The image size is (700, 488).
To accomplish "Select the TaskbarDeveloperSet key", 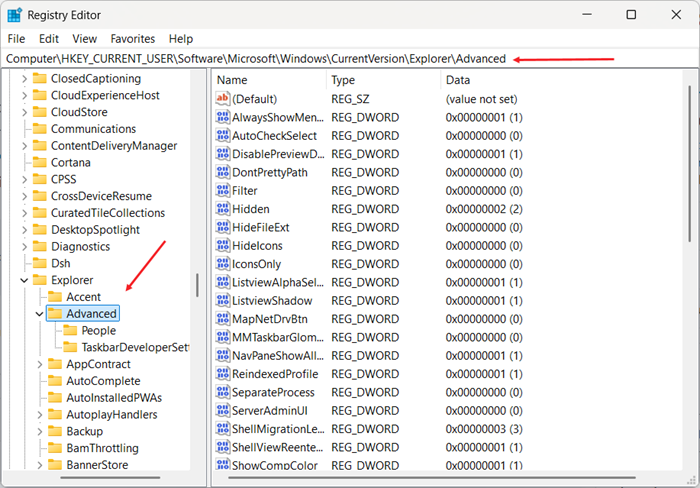I will [135, 347].
